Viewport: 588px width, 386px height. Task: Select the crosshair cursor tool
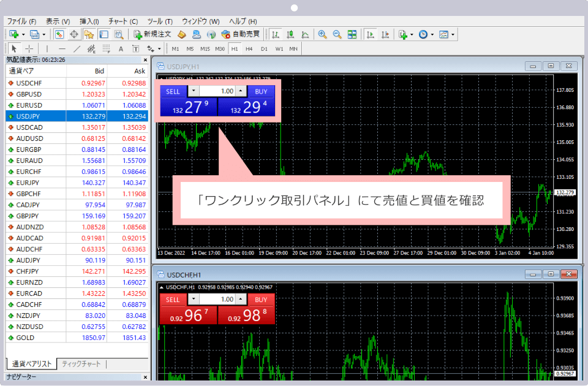pos(29,49)
